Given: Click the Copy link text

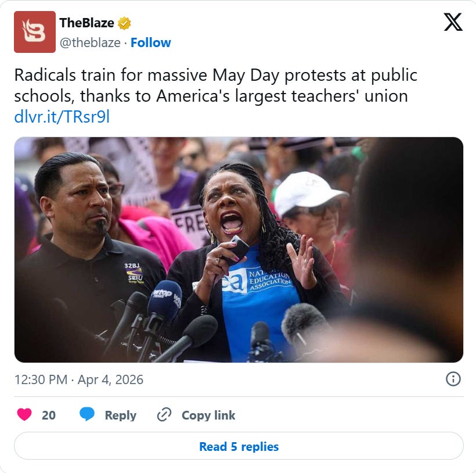Looking at the screenshot, I should pos(208,415).
